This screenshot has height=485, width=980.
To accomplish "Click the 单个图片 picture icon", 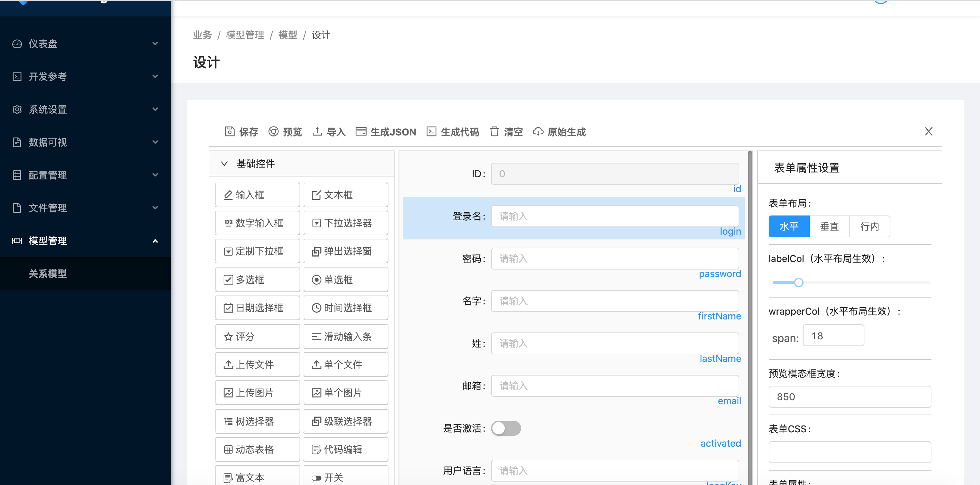I will pyautogui.click(x=316, y=393).
